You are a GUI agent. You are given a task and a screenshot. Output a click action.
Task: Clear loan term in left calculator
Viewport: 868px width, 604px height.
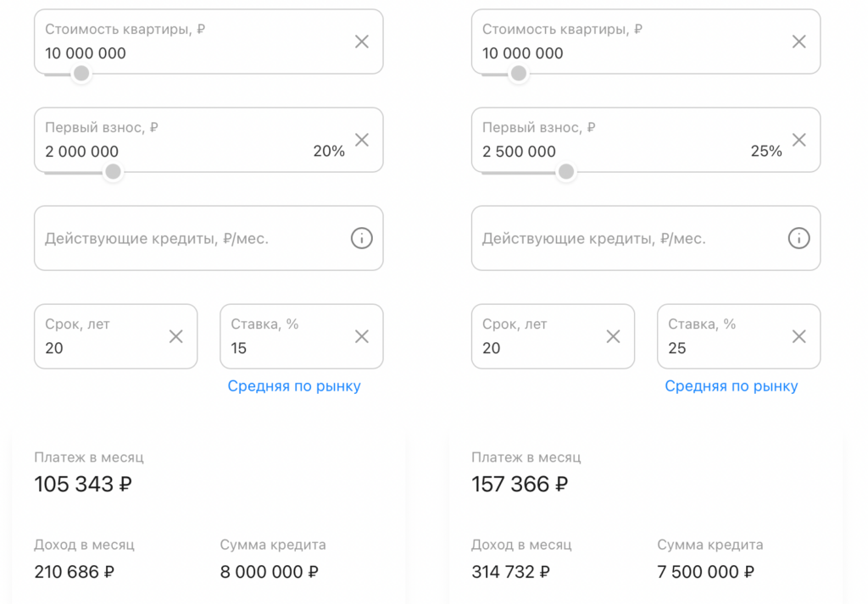point(175,336)
